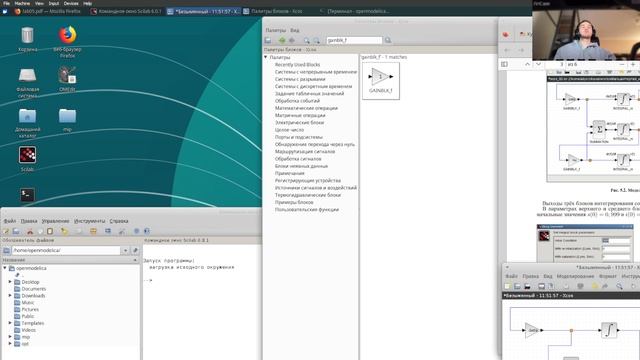640x360 pixels.
Task: Open the Вид menu in the palette browser
Action: pyautogui.click(x=295, y=30)
